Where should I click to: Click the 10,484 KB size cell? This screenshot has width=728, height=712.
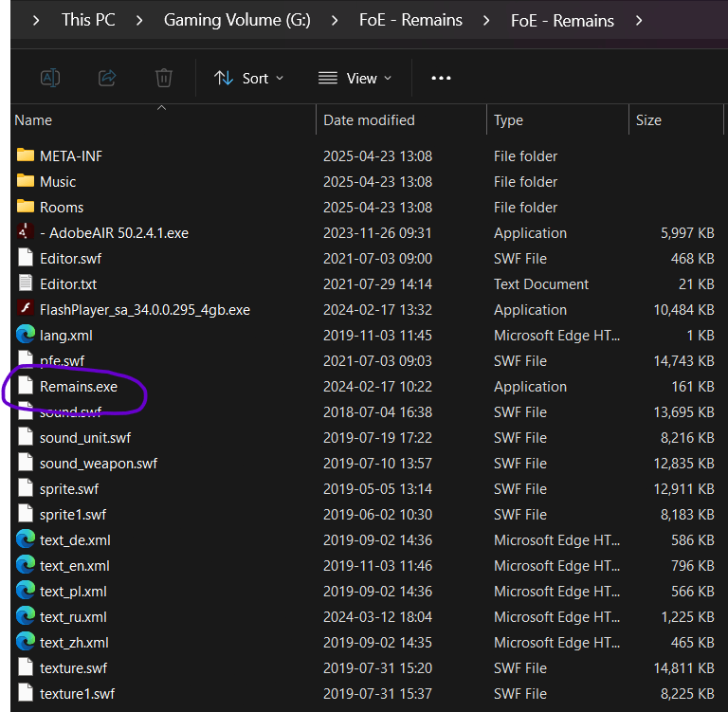(683, 310)
